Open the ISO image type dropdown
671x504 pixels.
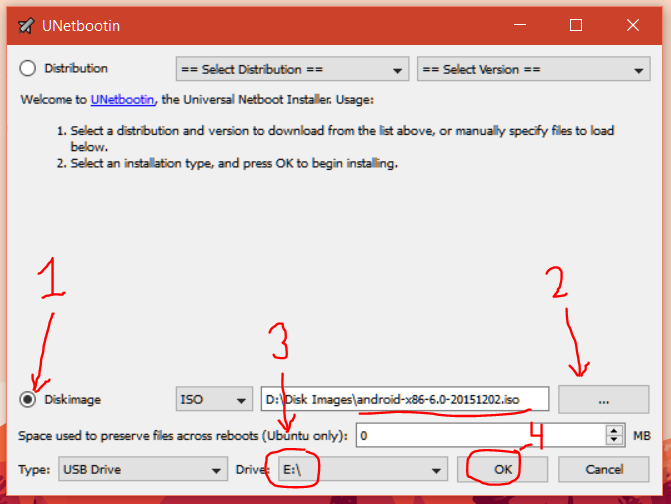coord(214,399)
